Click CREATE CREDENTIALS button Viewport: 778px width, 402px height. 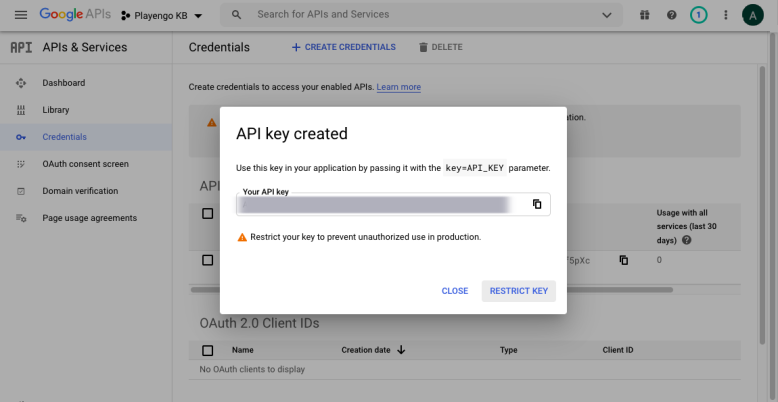point(343,47)
